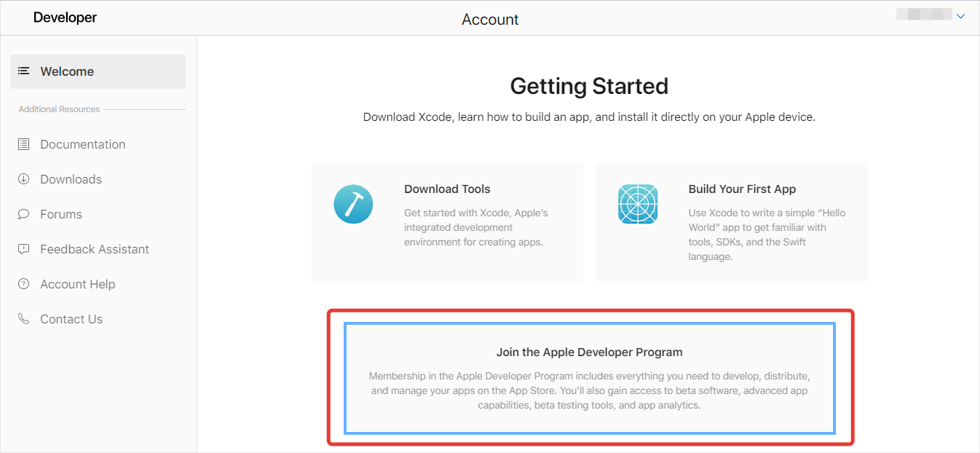Viewport: 980px width, 453px height.
Task: Click the blue Xcode hammer icon
Action: click(x=353, y=204)
